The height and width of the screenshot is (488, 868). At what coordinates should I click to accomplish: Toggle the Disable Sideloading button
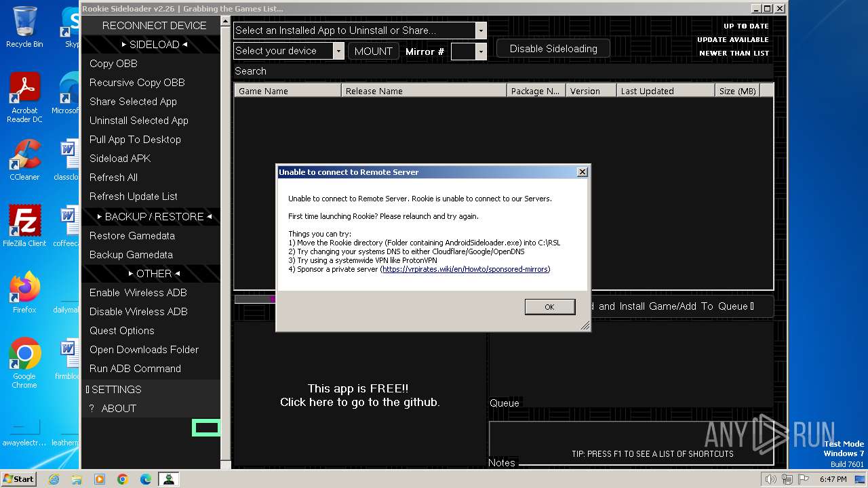(553, 49)
